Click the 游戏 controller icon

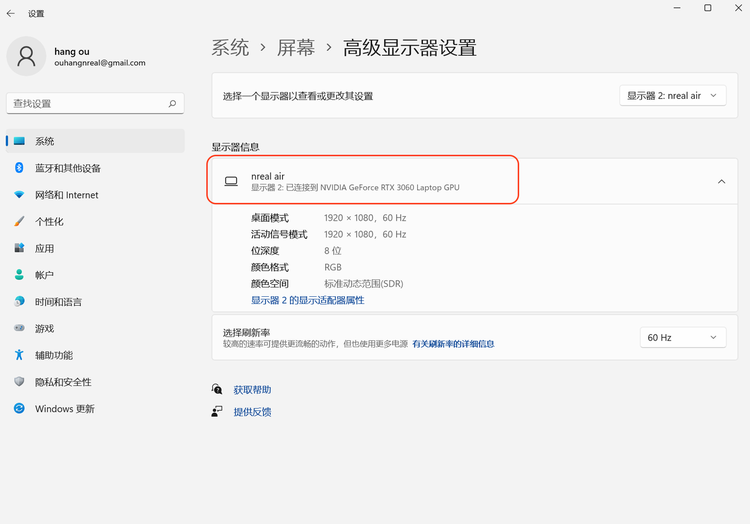click(x=19, y=328)
